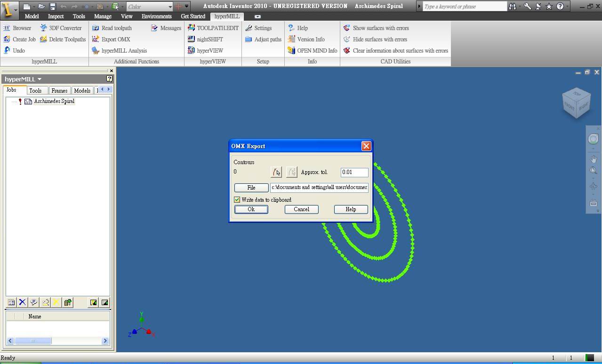Image resolution: width=602 pixels, height=364 pixels.
Task: Switch to the Inspect ribbon tab
Action: 56,16
